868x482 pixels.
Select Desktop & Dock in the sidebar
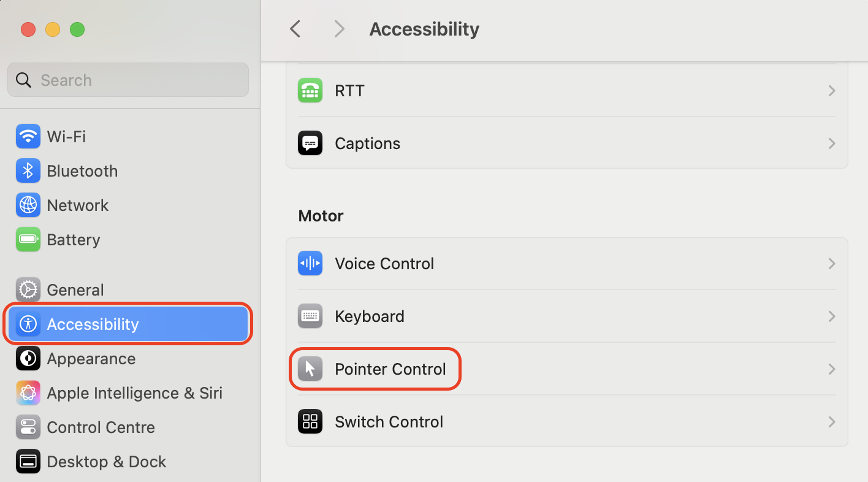click(27, 461)
